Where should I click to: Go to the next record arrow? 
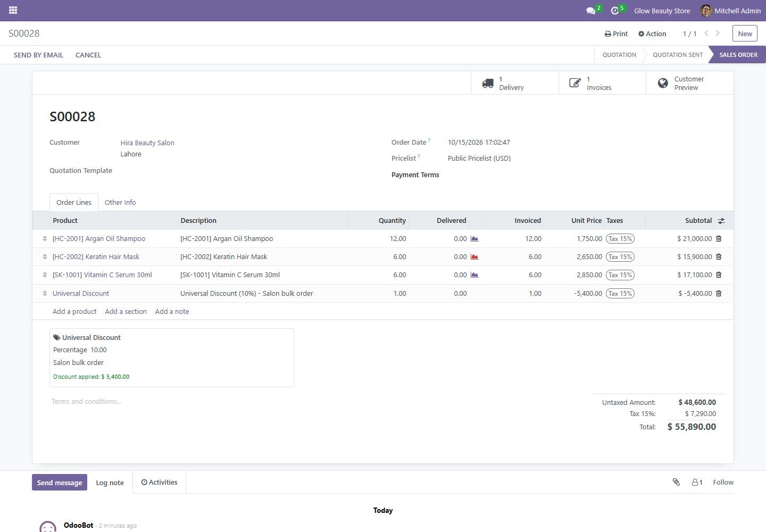tap(718, 33)
